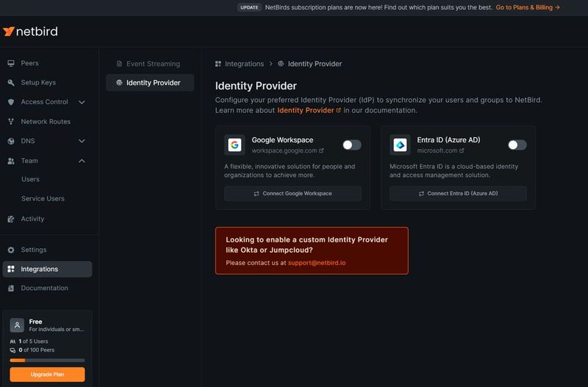This screenshot has width=588, height=387.
Task: Click the Integrations grid icon in sidebar
Action: tap(11, 269)
